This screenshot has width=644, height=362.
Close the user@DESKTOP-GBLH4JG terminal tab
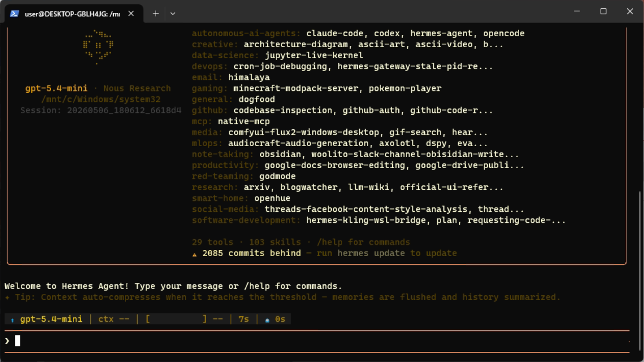tap(131, 14)
